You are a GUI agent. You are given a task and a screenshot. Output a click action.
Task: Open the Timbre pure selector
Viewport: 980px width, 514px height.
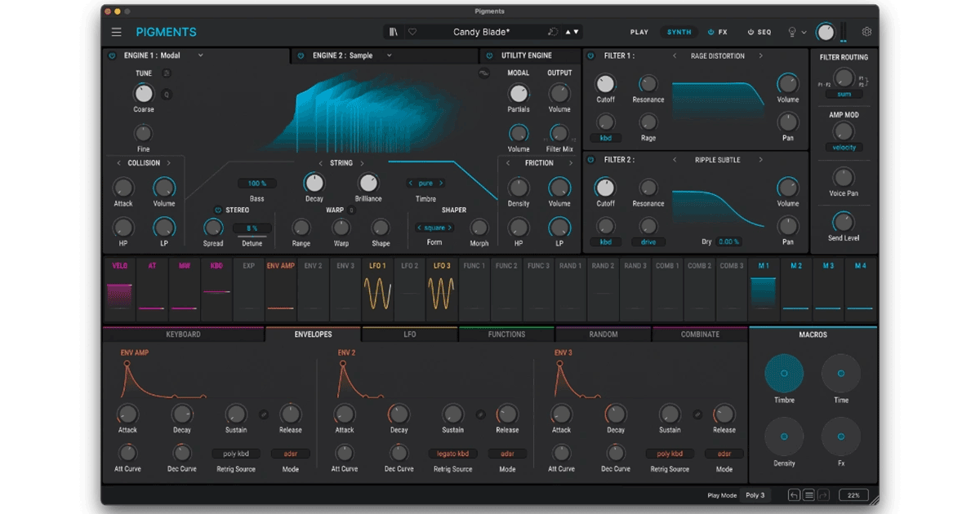(x=425, y=184)
